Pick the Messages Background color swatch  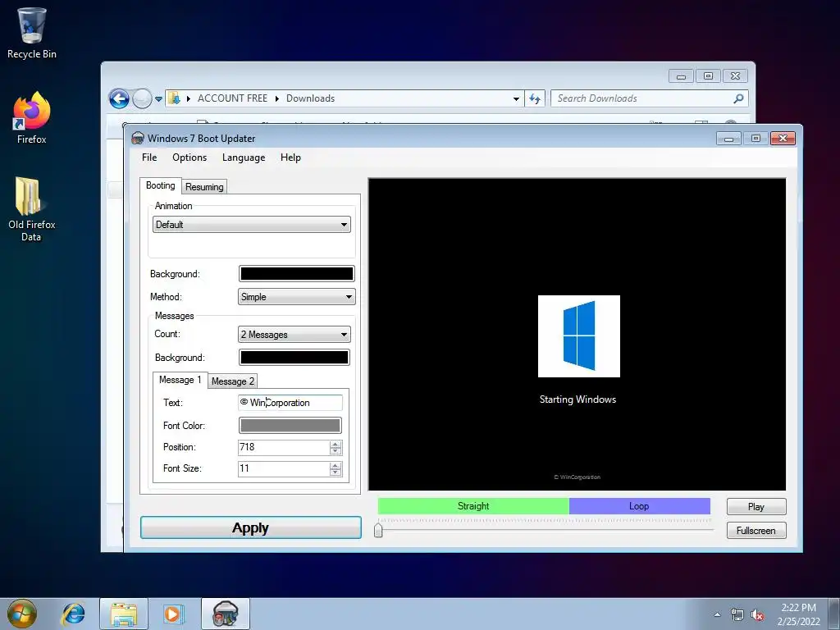click(x=294, y=358)
